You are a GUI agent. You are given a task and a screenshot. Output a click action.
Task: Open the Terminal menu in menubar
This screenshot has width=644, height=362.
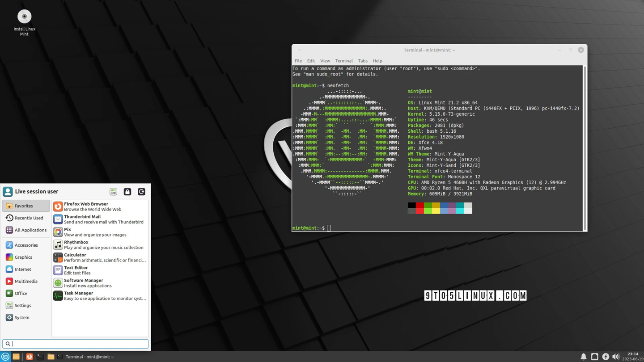(x=344, y=61)
